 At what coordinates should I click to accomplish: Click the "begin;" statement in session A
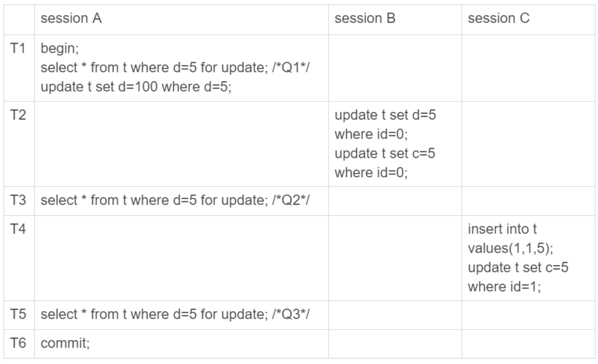pos(54,49)
